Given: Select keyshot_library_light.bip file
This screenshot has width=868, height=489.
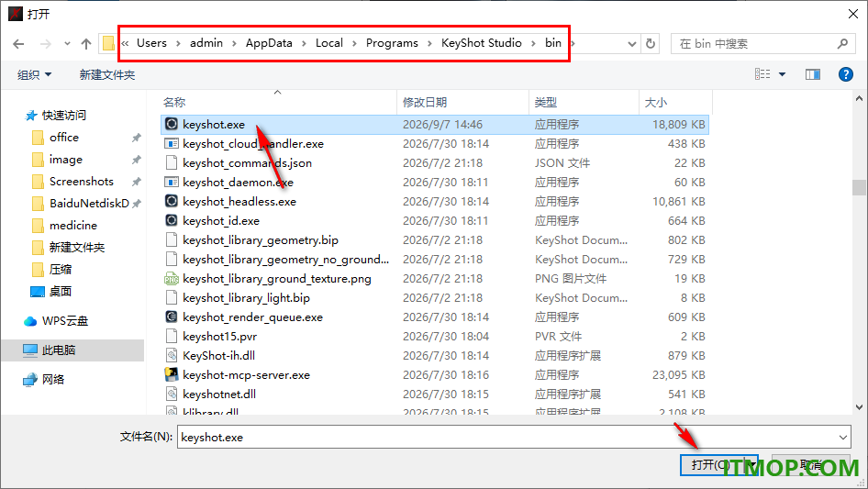Looking at the screenshot, I should 246,298.
